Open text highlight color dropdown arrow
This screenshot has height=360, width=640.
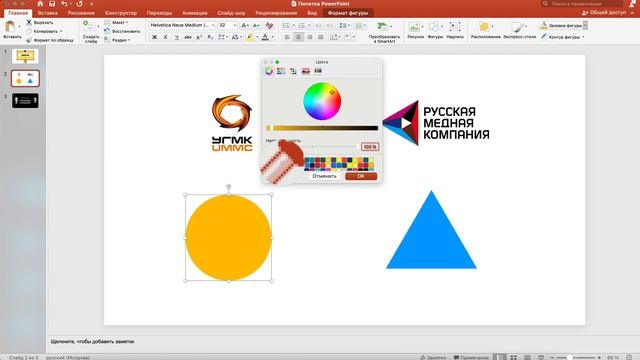tap(257, 37)
